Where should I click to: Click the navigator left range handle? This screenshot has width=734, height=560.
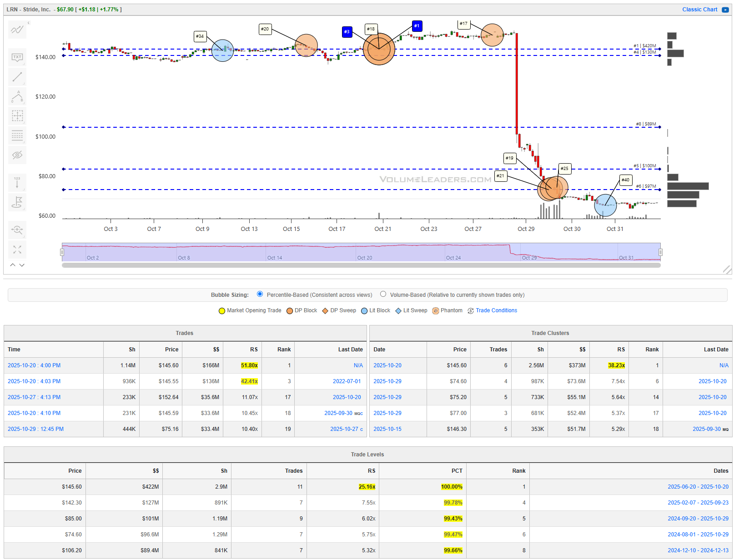[62, 252]
